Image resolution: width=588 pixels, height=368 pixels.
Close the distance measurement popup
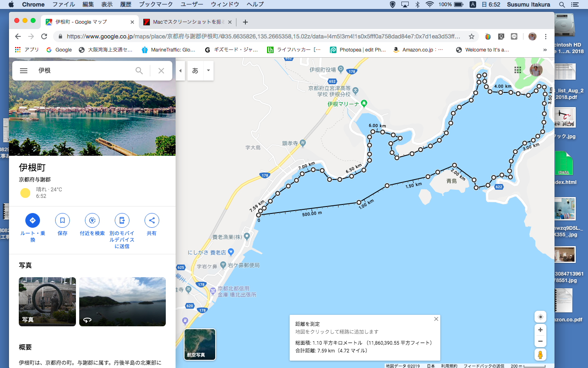(x=436, y=319)
